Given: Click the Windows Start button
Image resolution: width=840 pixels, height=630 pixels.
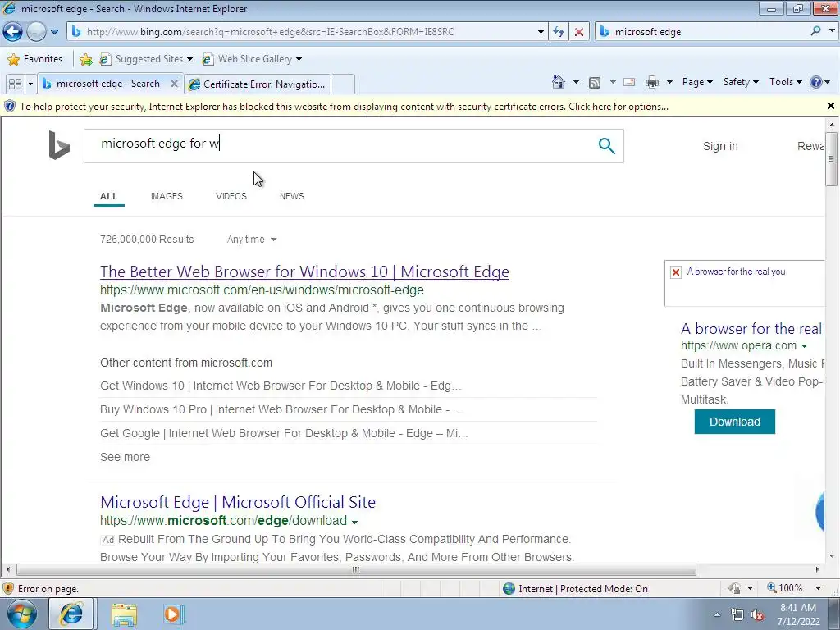Looking at the screenshot, I should pos(21,614).
